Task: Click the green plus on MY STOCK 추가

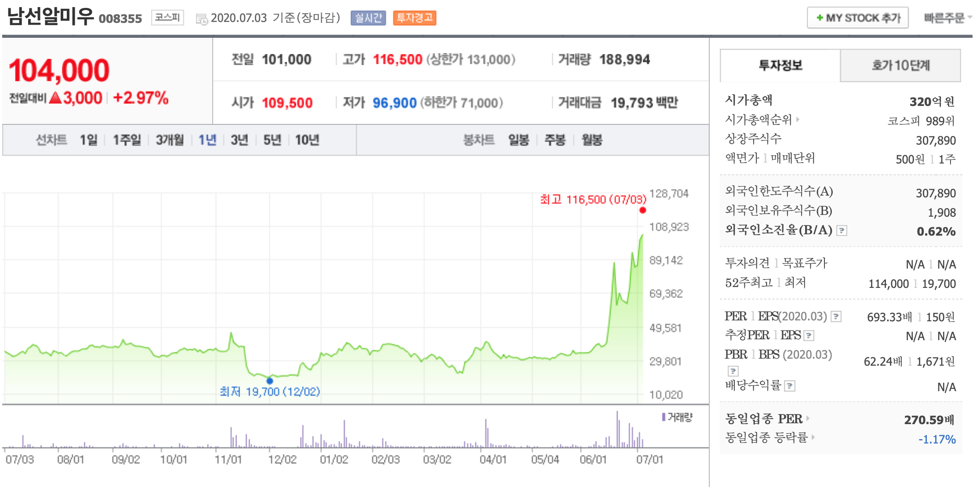Action: click(820, 18)
